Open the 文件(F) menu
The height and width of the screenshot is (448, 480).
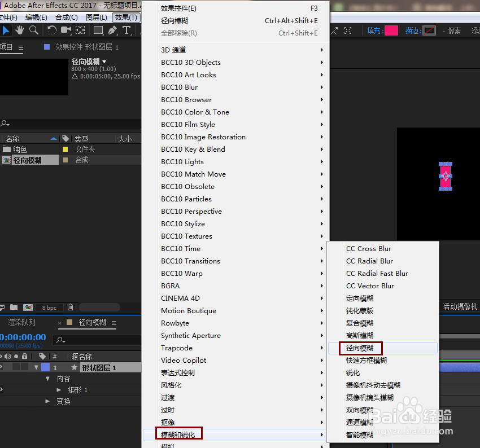(8, 17)
